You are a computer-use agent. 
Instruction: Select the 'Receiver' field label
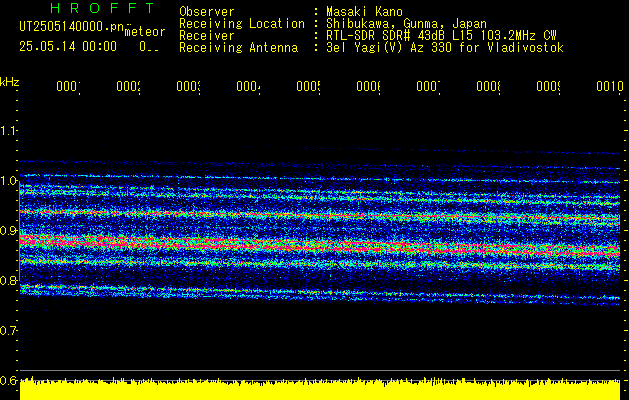[207, 36]
